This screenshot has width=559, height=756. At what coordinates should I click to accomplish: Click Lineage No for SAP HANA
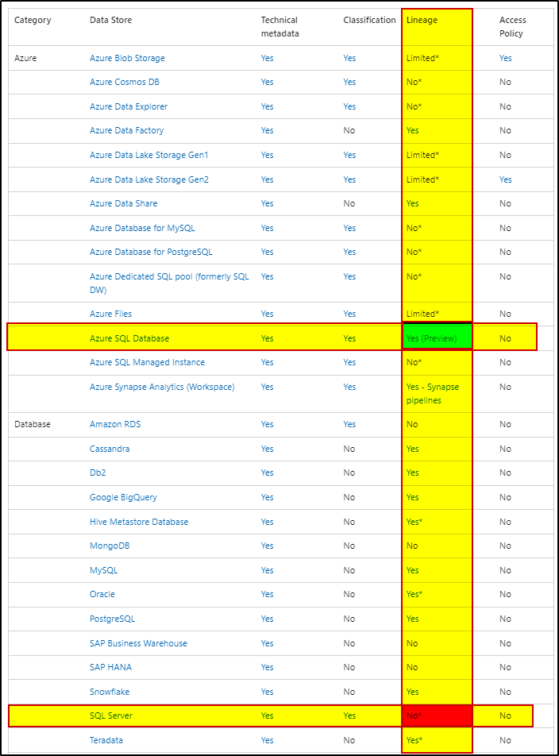[x=412, y=667]
